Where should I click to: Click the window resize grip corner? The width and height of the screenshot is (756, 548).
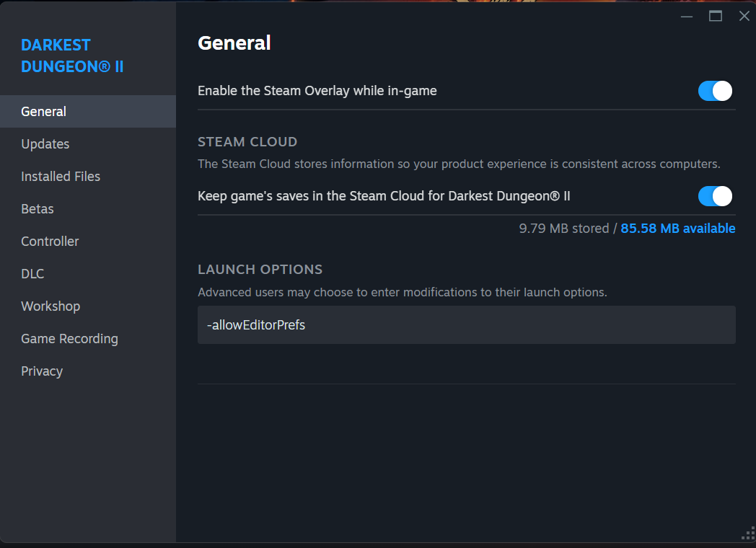[748, 534]
